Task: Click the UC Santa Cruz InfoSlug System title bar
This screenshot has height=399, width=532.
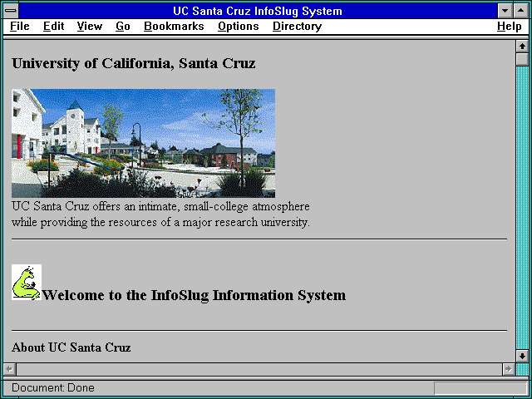Action: coord(258,11)
